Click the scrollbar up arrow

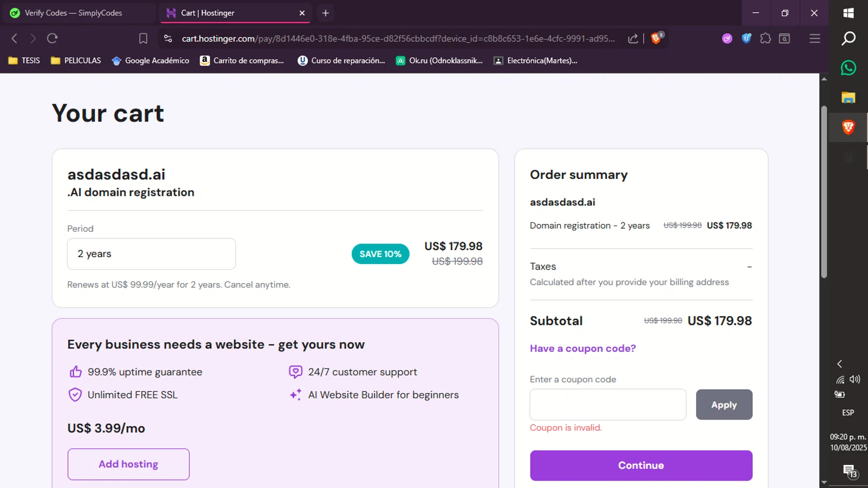824,79
